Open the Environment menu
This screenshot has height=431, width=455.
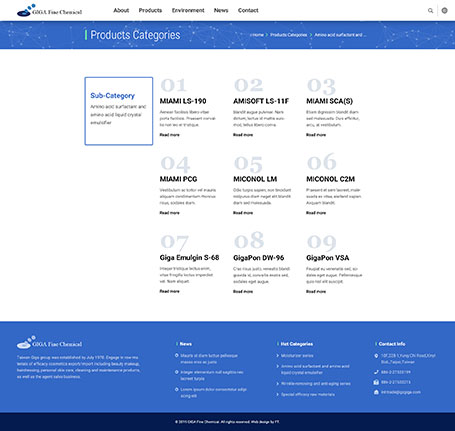pyautogui.click(x=188, y=10)
